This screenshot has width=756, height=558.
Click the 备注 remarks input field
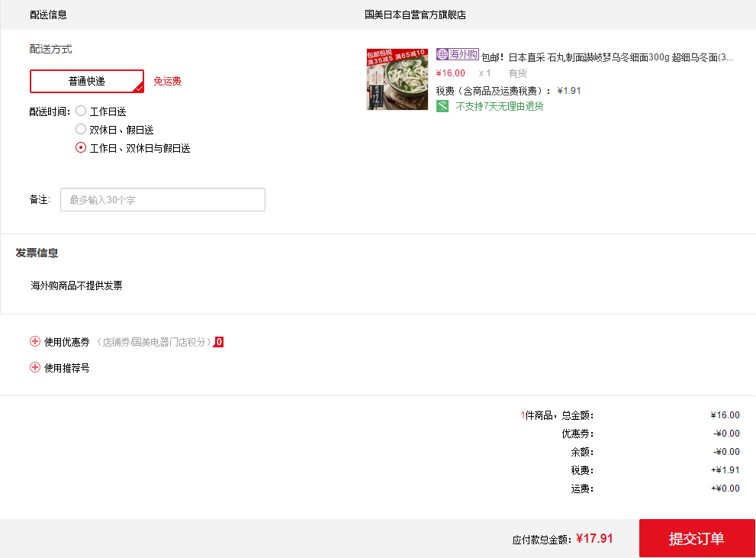(162, 200)
